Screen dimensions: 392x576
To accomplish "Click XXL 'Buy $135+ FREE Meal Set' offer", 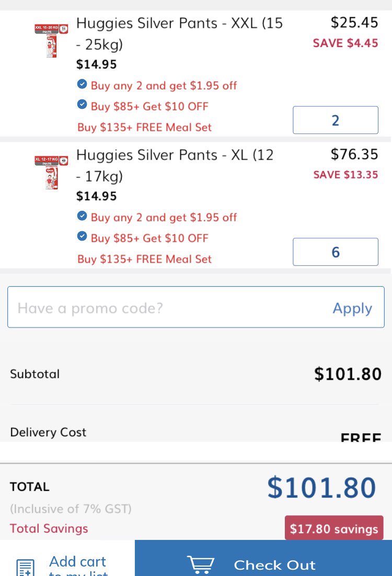I will point(145,127).
